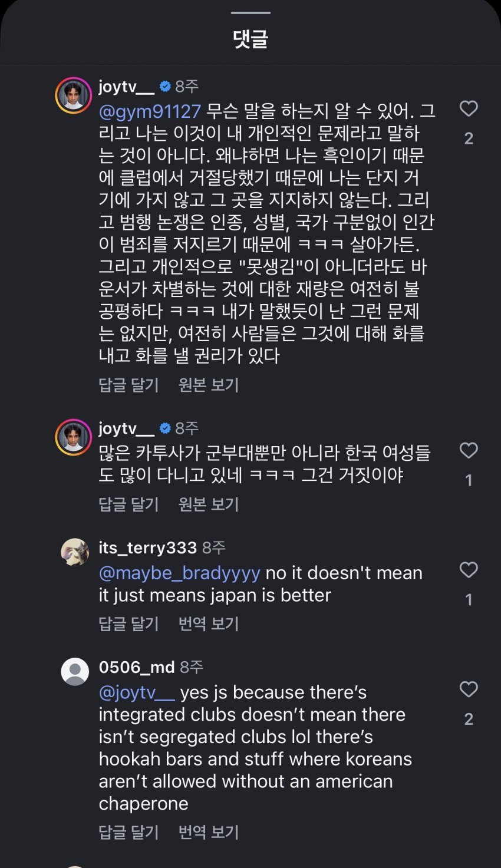Open joytv__ avatar on second comment
The image size is (501, 868).
[x=74, y=437]
